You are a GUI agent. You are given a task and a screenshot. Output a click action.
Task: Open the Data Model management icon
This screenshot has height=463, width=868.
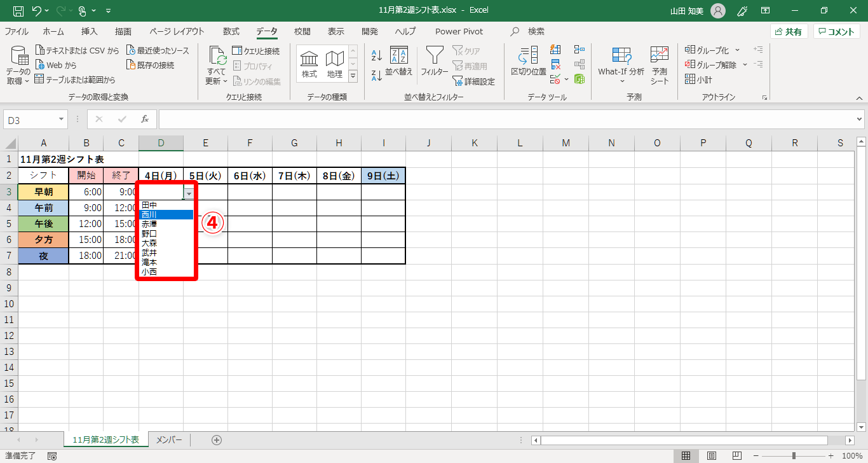(579, 79)
